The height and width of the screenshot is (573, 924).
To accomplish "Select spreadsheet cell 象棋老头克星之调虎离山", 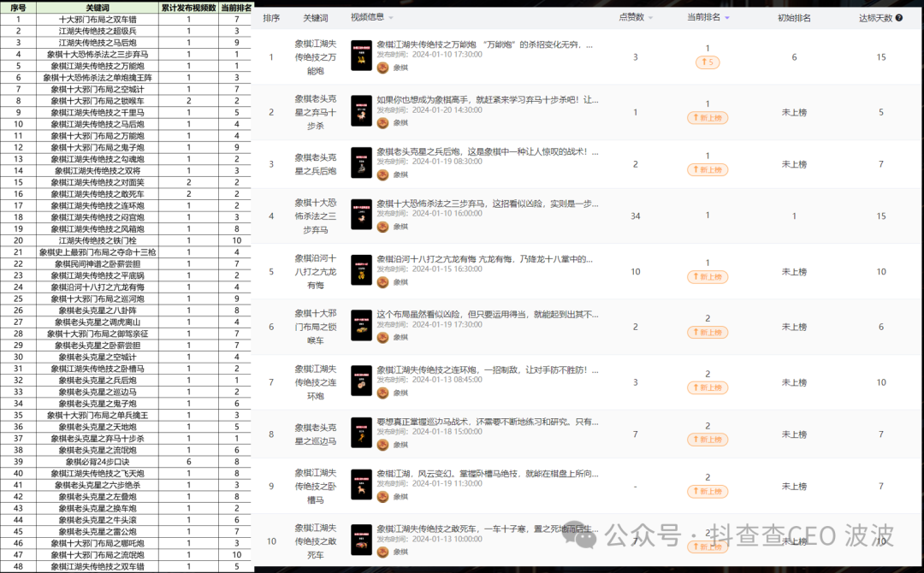I will tap(98, 322).
